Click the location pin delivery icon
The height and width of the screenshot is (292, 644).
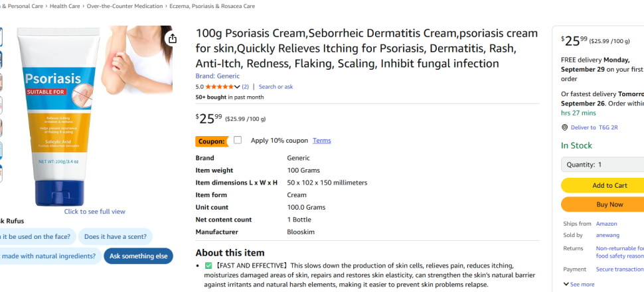click(x=564, y=127)
